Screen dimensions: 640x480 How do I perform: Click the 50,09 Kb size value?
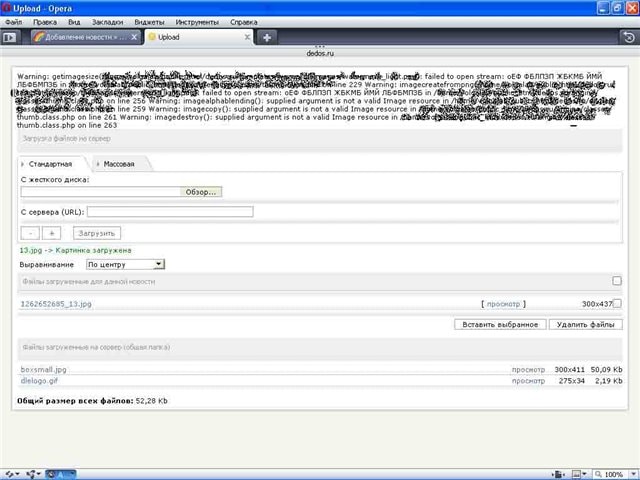[x=607, y=369]
